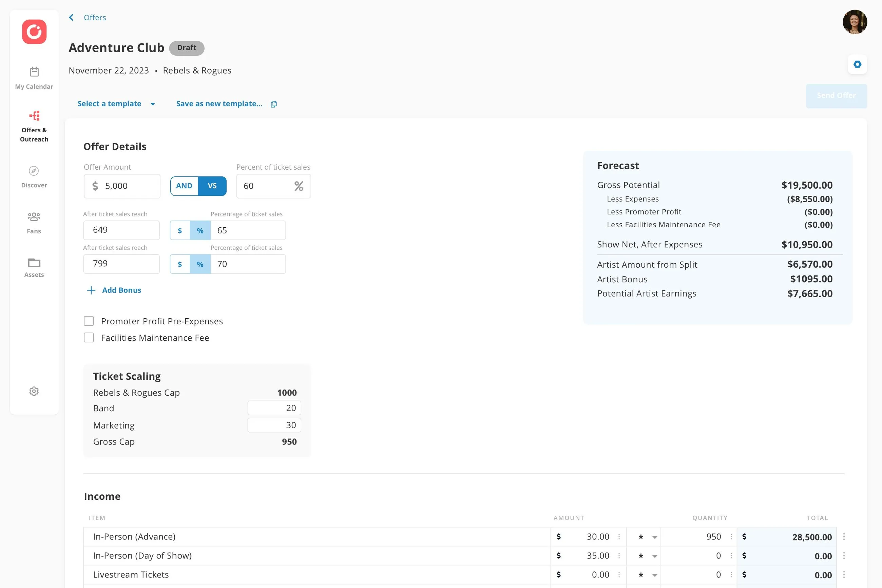
Task: Open operator dropdown for In-Person (Day of Show)
Action: 654,556
